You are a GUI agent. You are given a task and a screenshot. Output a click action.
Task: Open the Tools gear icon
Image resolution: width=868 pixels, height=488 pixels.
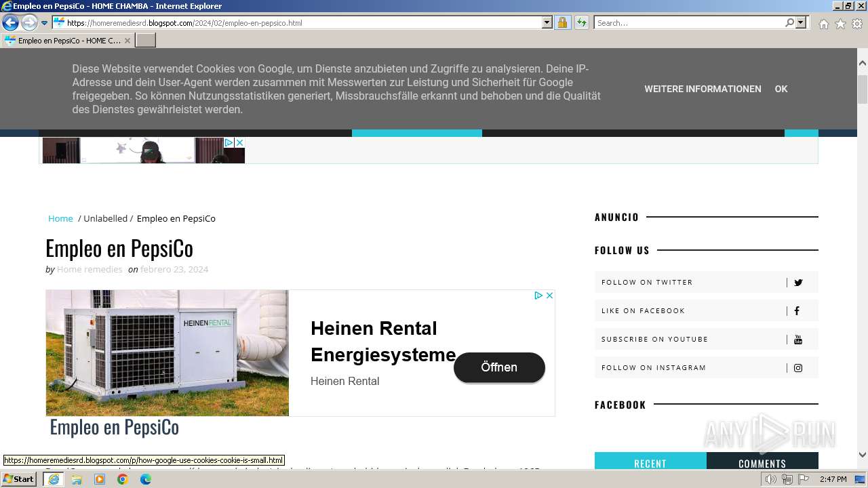(857, 24)
